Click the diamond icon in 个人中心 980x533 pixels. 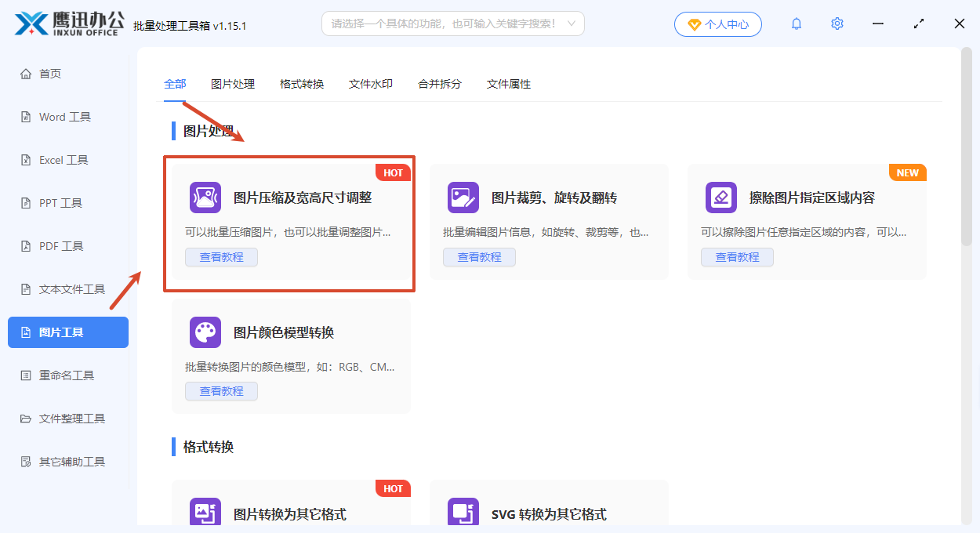tap(694, 24)
